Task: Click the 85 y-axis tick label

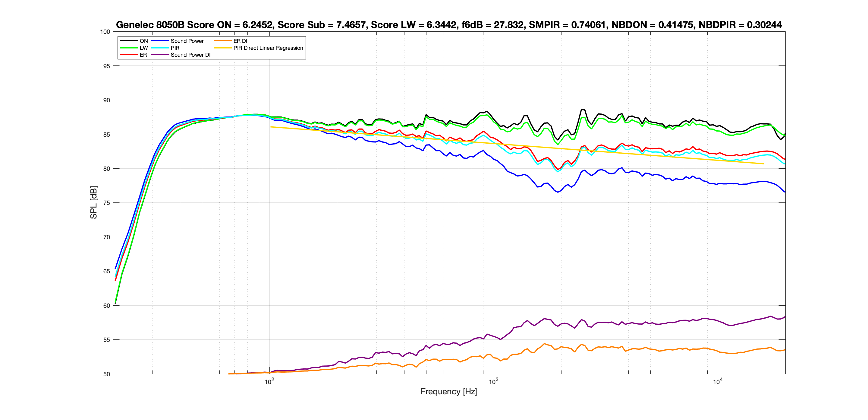Action: click(x=106, y=135)
